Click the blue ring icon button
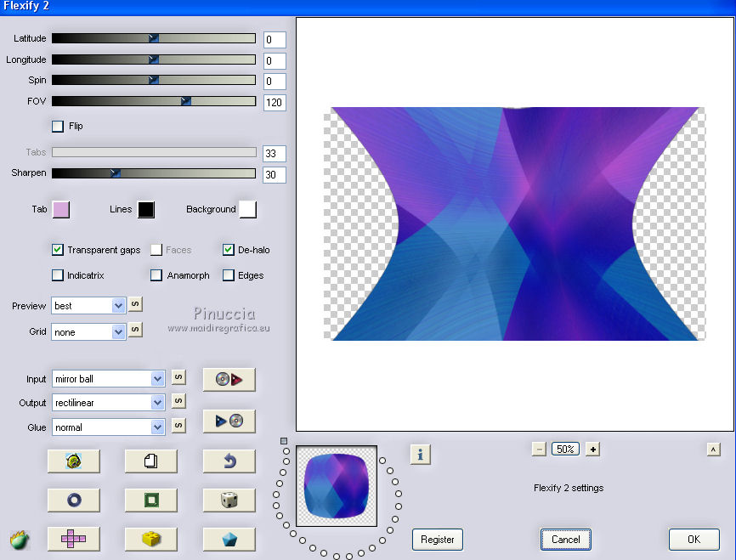The width and height of the screenshot is (736, 560). pos(74,500)
